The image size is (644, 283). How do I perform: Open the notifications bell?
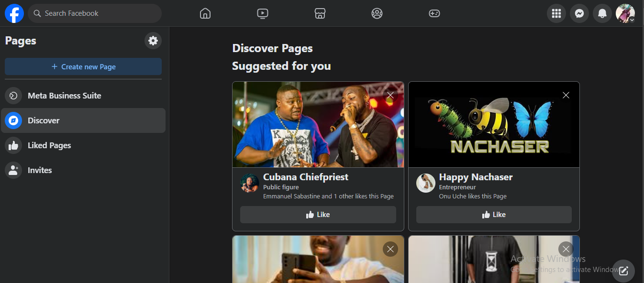[602, 13]
